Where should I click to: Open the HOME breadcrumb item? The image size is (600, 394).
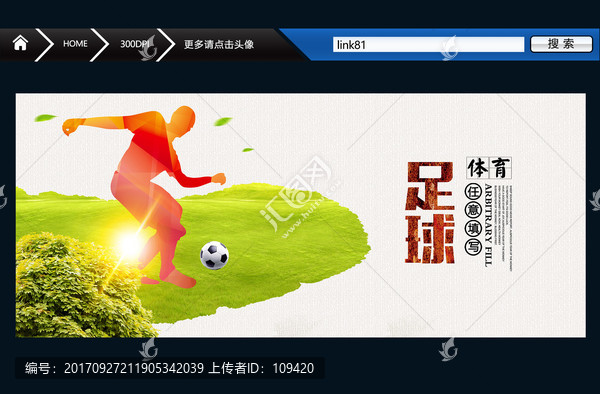tap(75, 44)
